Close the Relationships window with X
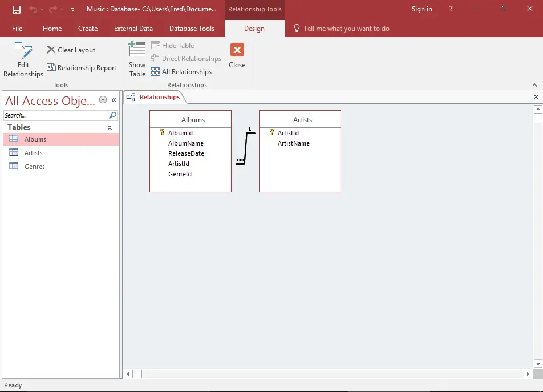This screenshot has width=543, height=392. coord(536,97)
